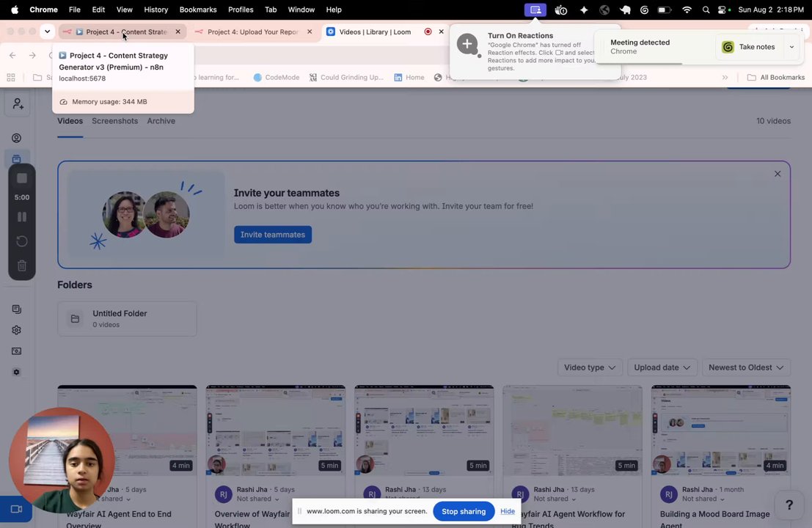Close the Loom Library tab

pos(441,32)
